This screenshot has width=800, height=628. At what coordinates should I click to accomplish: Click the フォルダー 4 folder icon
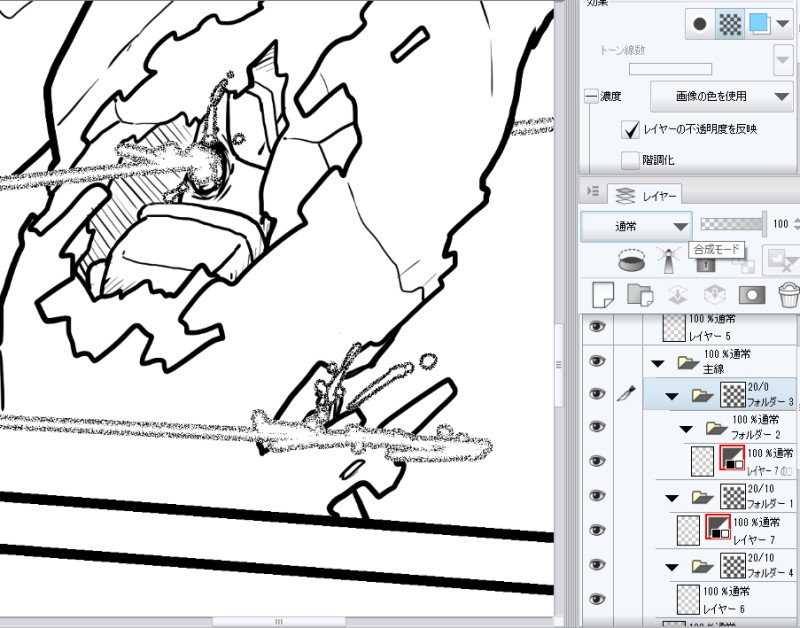tap(703, 566)
